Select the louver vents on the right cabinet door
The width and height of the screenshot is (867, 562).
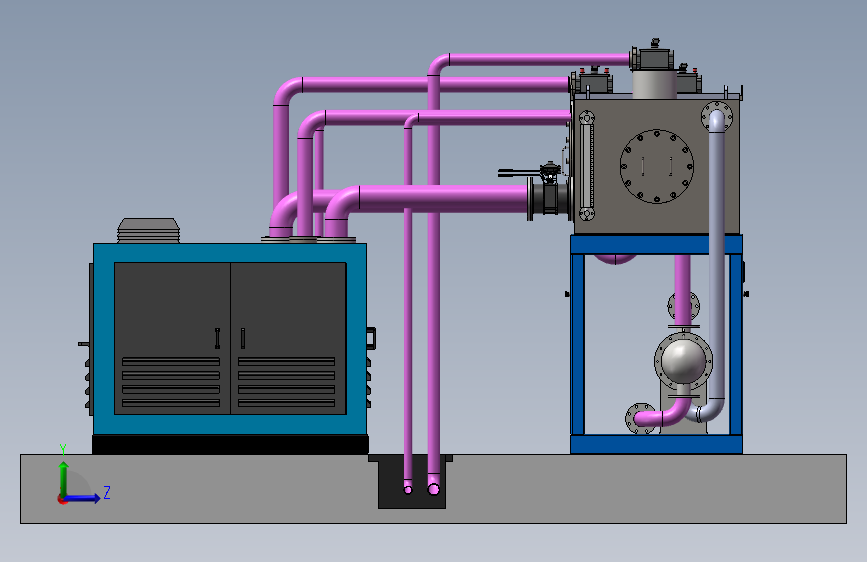(286, 382)
